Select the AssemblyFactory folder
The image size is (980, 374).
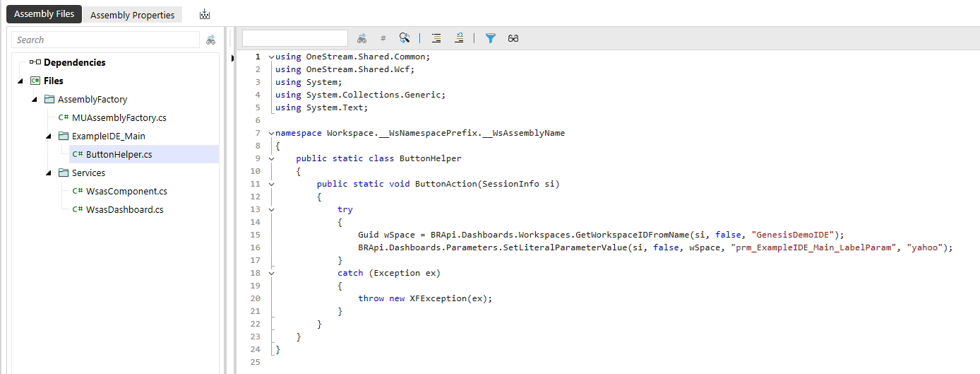point(92,100)
